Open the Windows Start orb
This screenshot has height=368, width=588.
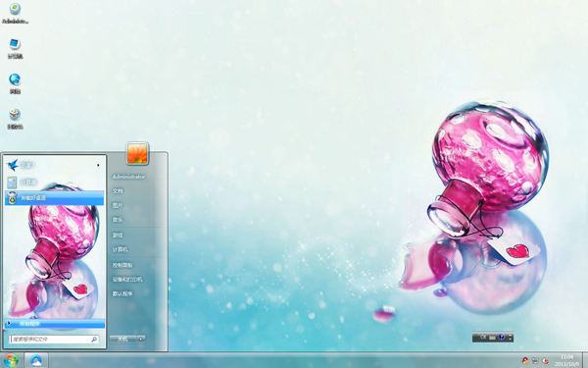[11, 360]
